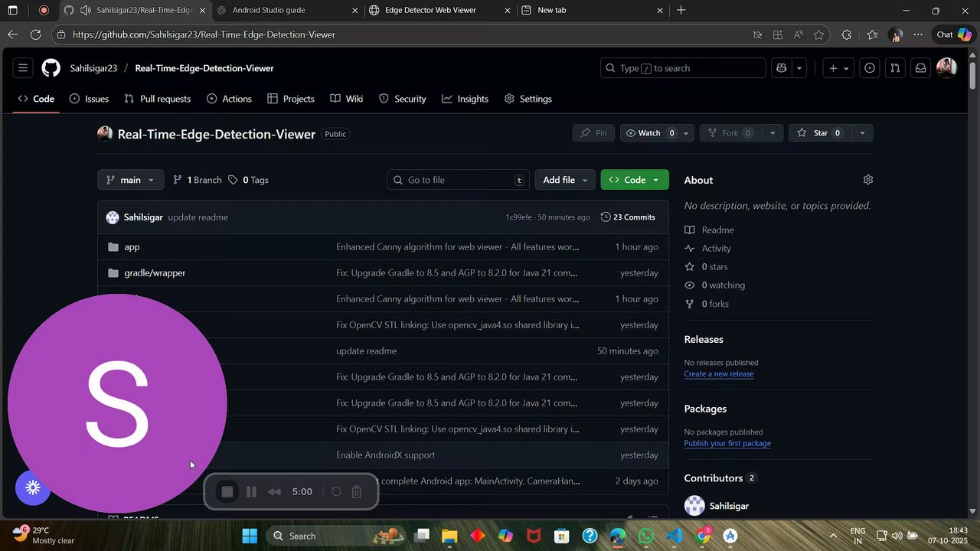Screen dimensions: 980x551
Task: Open Chrome from taskbar
Action: pos(703,536)
